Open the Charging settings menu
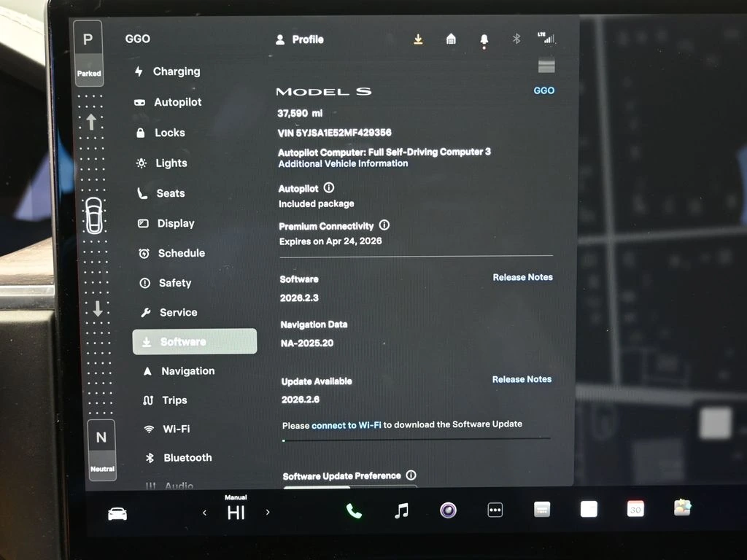The image size is (747, 560). (176, 71)
